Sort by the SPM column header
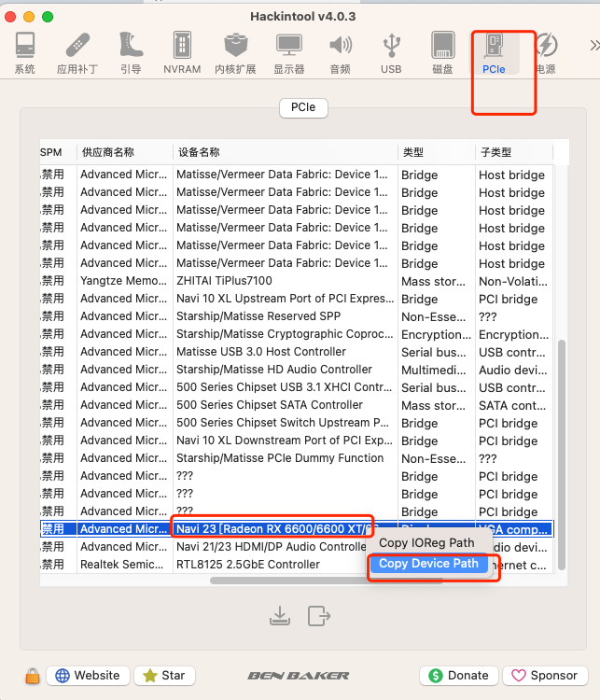This screenshot has width=600, height=700. point(58,152)
